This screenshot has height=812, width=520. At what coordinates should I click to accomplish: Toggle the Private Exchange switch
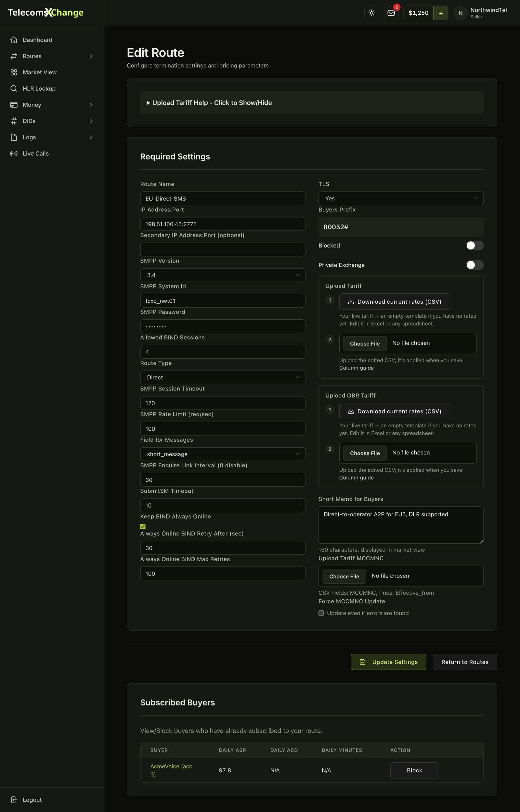[474, 265]
